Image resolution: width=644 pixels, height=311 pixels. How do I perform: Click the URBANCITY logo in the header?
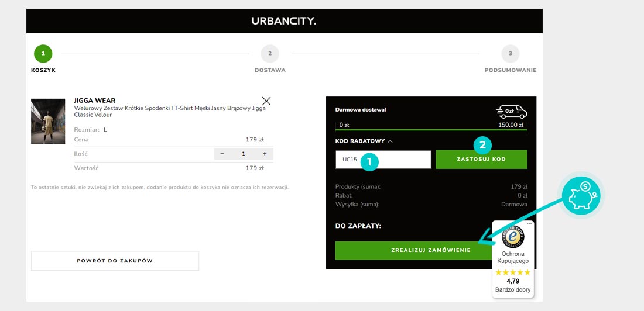tap(284, 21)
